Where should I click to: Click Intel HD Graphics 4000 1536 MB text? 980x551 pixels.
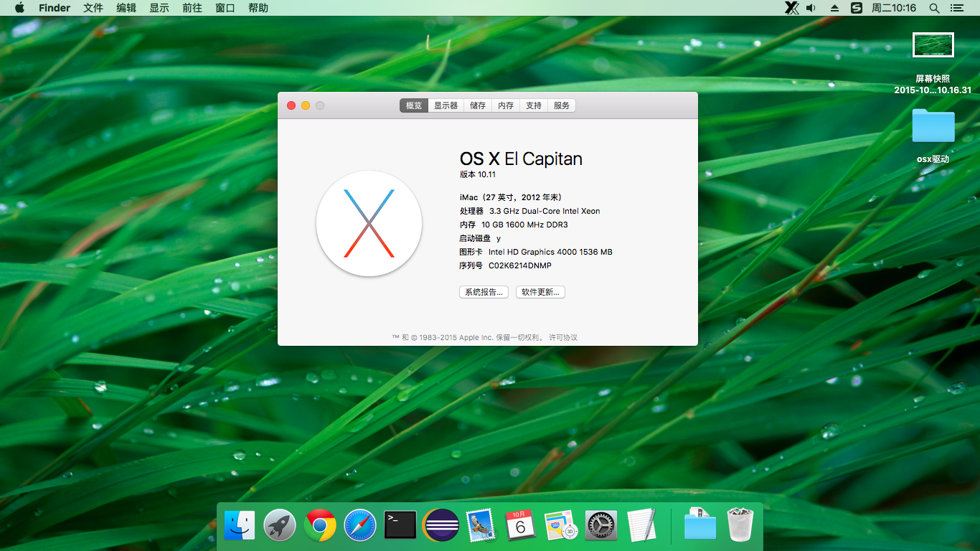[x=550, y=252]
